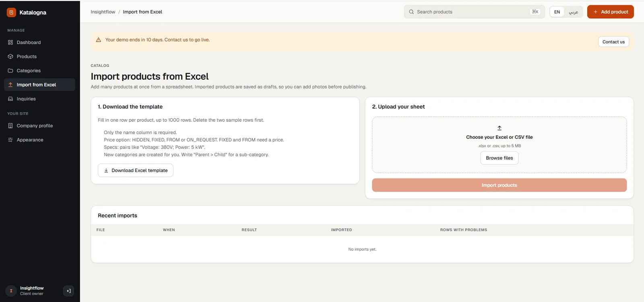Viewport: 644px width, 302px height.
Task: Click the Insightflow user avatar
Action: point(11,291)
